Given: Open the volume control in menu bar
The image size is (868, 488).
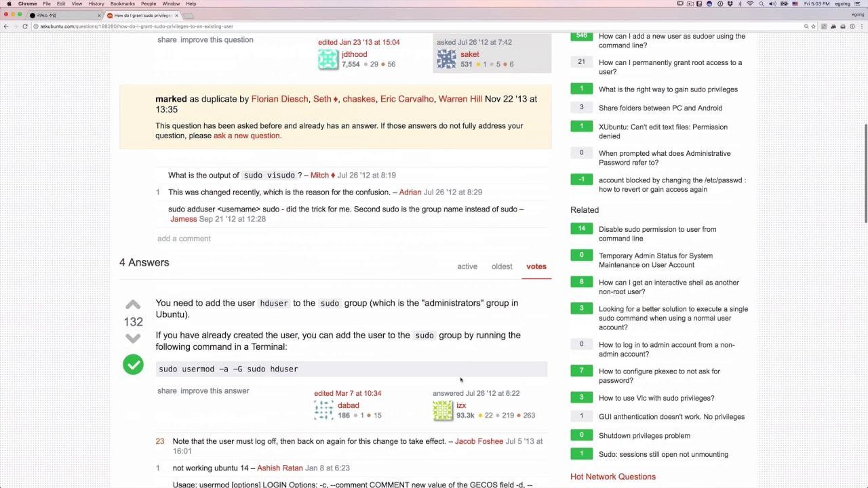Looking at the screenshot, I should pyautogui.click(x=772, y=3).
